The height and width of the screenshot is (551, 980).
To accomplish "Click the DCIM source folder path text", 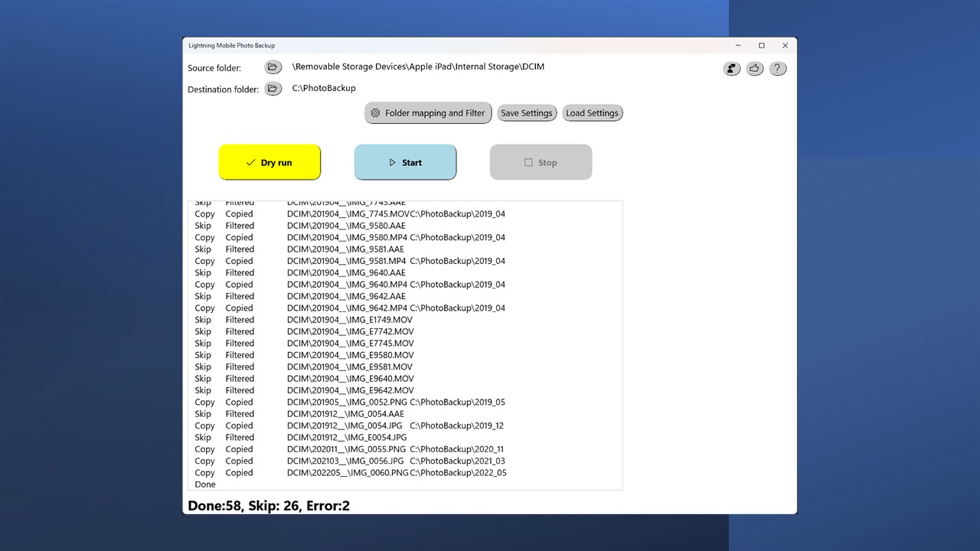I will (x=418, y=67).
